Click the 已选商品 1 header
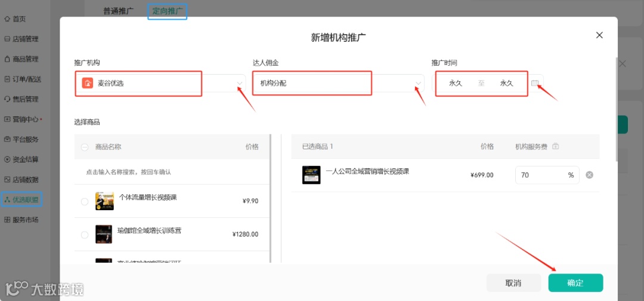The image size is (644, 301). [x=317, y=146]
